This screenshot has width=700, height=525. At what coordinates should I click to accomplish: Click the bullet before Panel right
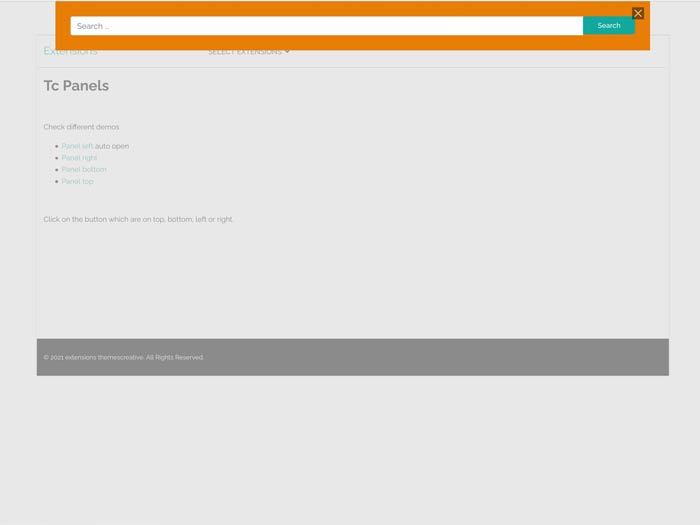pos(57,158)
